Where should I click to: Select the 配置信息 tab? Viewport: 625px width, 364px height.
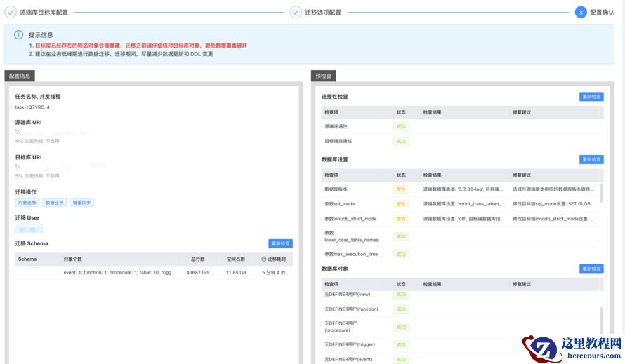point(20,76)
